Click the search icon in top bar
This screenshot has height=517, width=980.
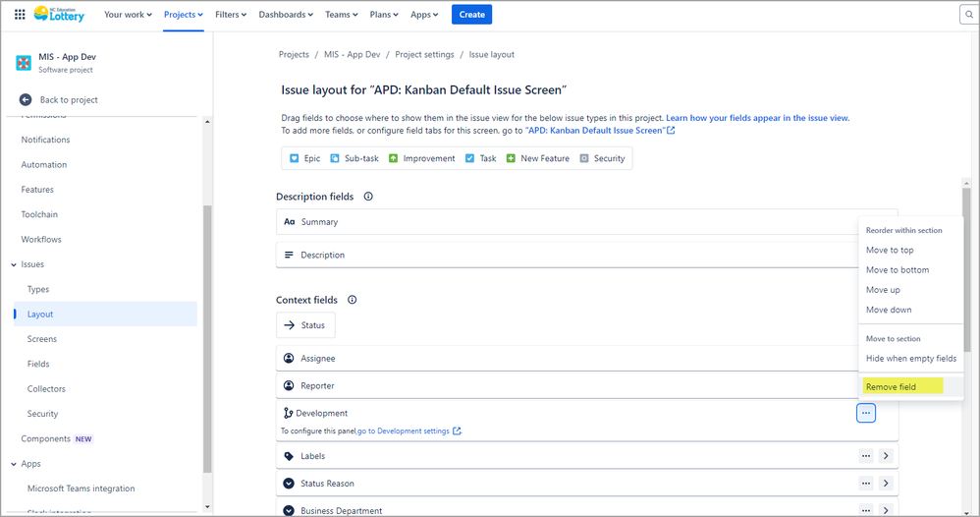(x=966, y=15)
